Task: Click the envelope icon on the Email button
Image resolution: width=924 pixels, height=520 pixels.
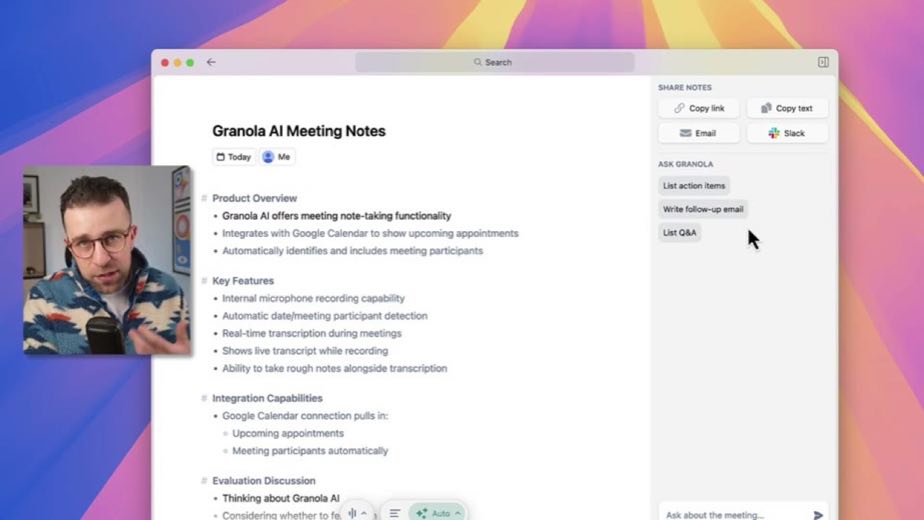Action: (x=685, y=133)
